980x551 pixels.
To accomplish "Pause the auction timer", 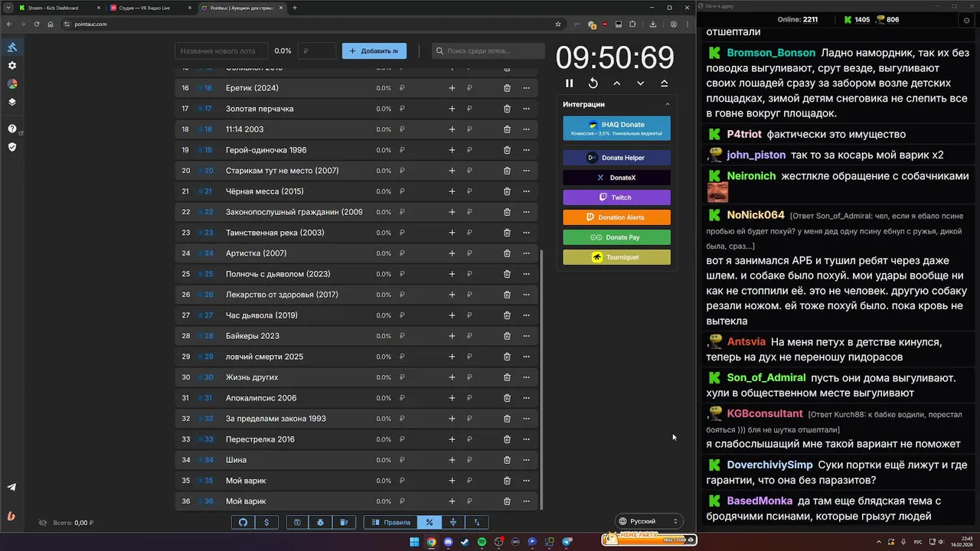I will click(569, 83).
